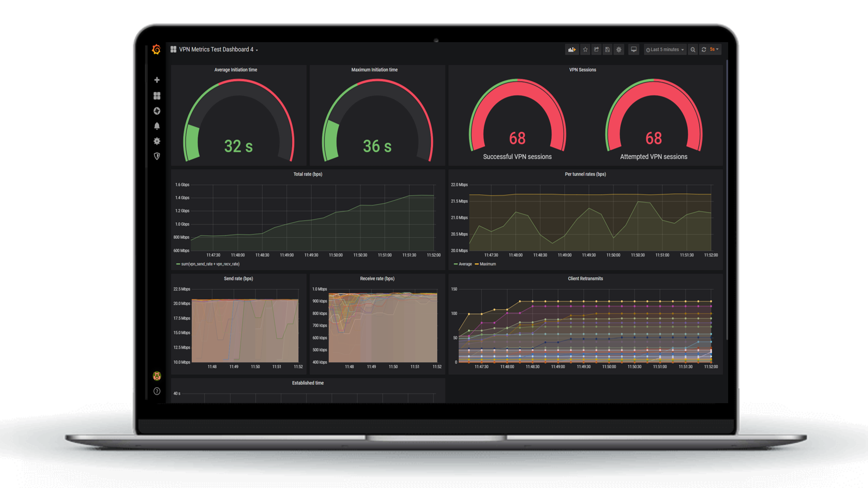
Task: Open dashboard settings via the gear icon
Action: 619,49
